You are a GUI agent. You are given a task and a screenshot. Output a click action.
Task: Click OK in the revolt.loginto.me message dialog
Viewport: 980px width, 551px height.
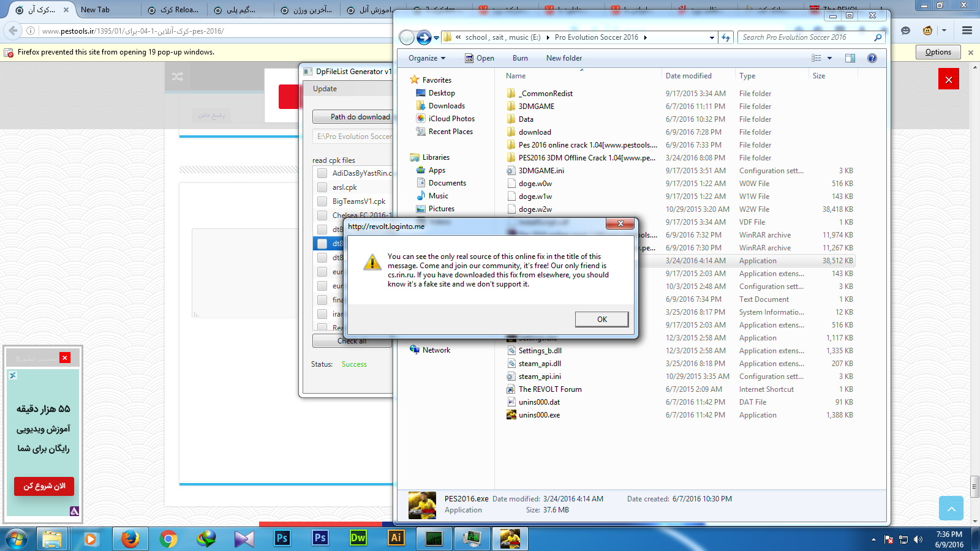[x=601, y=319]
